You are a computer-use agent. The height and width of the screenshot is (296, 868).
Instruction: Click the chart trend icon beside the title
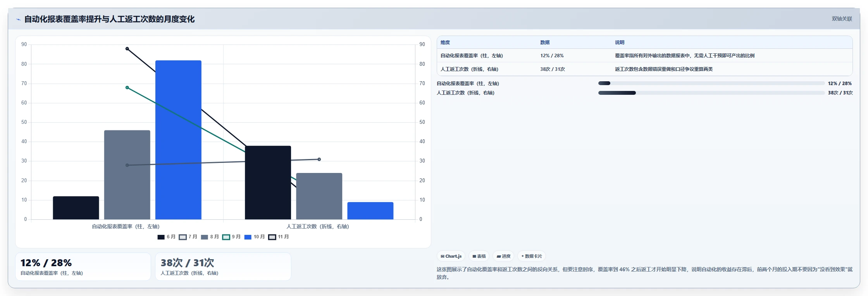[18, 19]
